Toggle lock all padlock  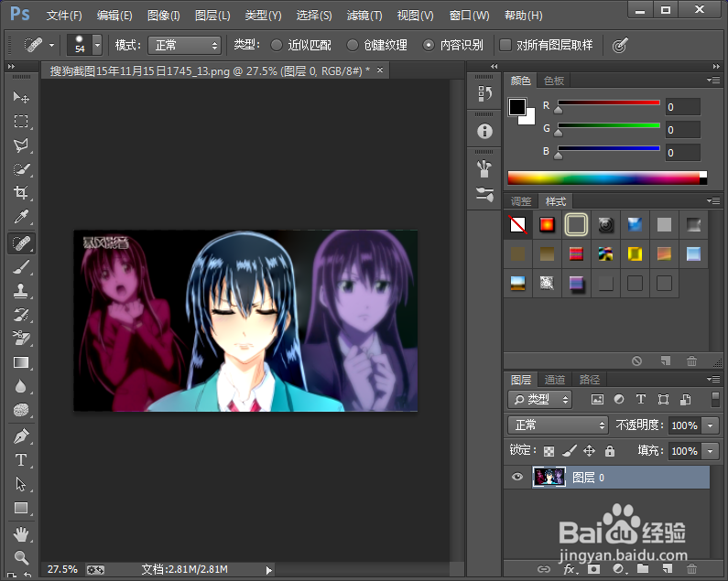pos(610,450)
